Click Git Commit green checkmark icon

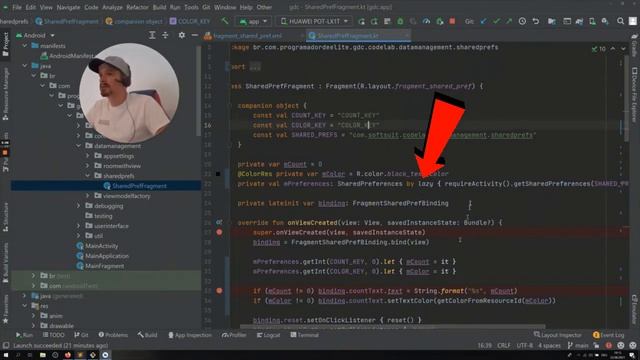click(x=496, y=21)
